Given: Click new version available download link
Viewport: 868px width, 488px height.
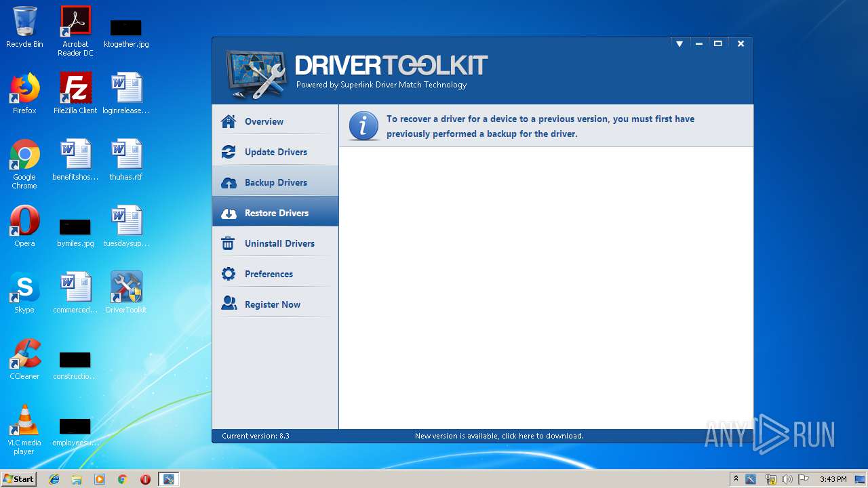Looking at the screenshot, I should point(499,436).
